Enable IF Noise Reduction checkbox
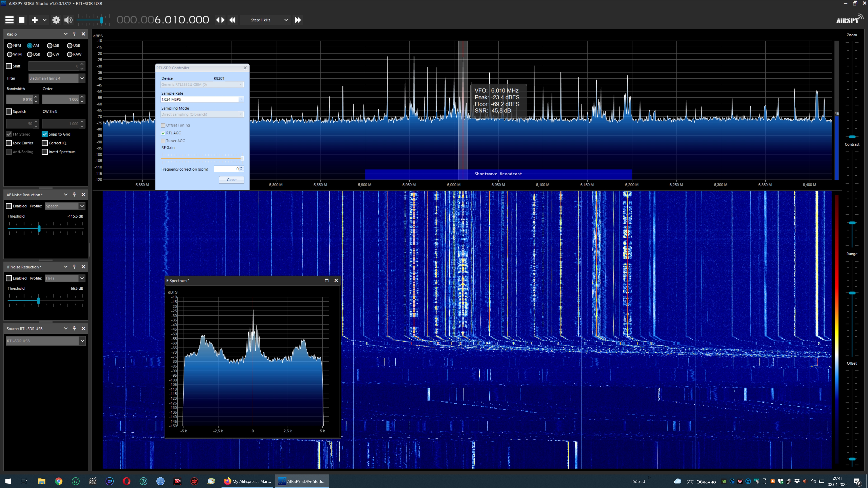868x488 pixels. click(9, 278)
